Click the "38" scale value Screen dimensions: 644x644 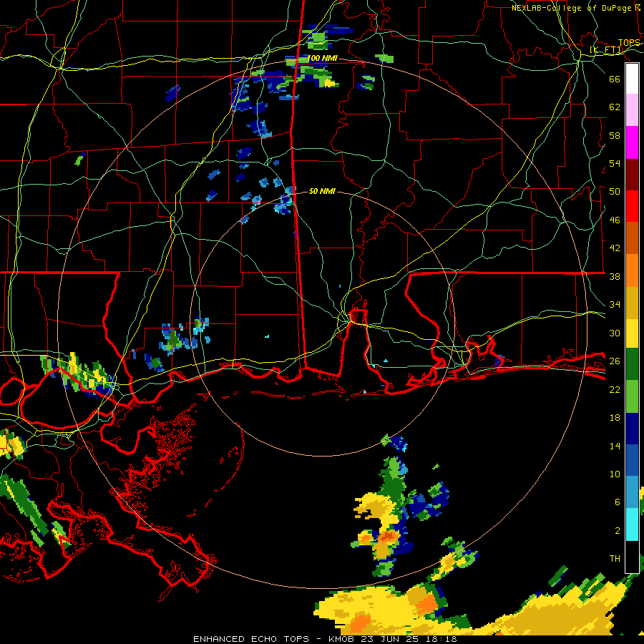(x=615, y=277)
